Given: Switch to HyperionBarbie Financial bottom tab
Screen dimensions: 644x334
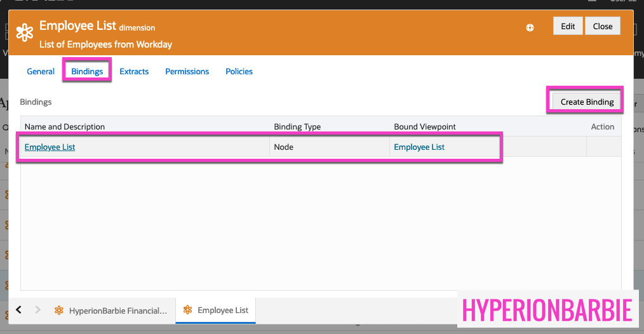Looking at the screenshot, I should coord(118,311).
